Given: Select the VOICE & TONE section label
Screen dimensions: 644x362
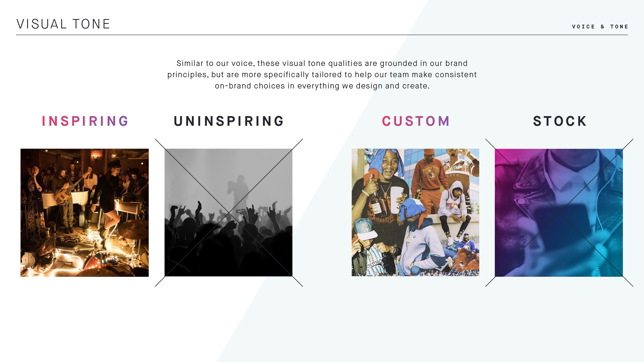Looking at the screenshot, I should click(x=600, y=27).
